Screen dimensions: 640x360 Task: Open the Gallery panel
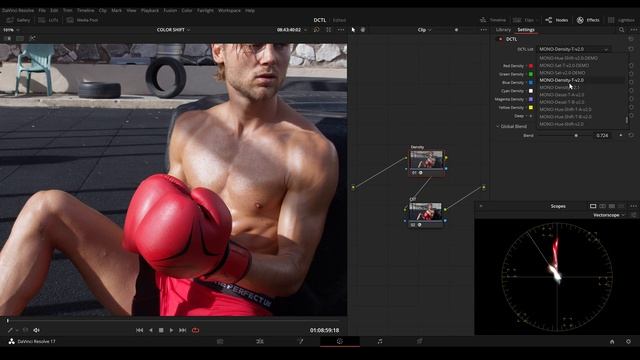click(18, 20)
